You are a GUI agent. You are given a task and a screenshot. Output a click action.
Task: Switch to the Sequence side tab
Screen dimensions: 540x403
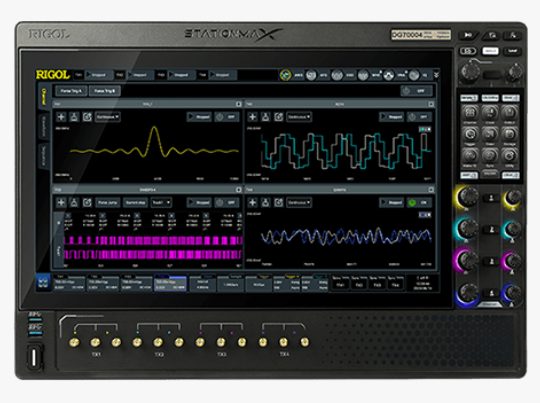click(x=44, y=155)
